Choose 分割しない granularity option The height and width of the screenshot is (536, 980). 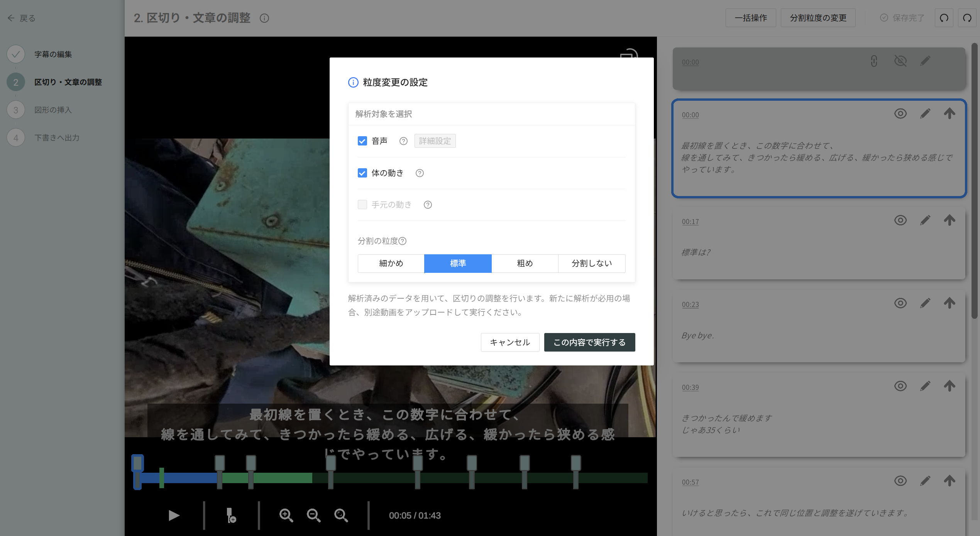tap(591, 264)
